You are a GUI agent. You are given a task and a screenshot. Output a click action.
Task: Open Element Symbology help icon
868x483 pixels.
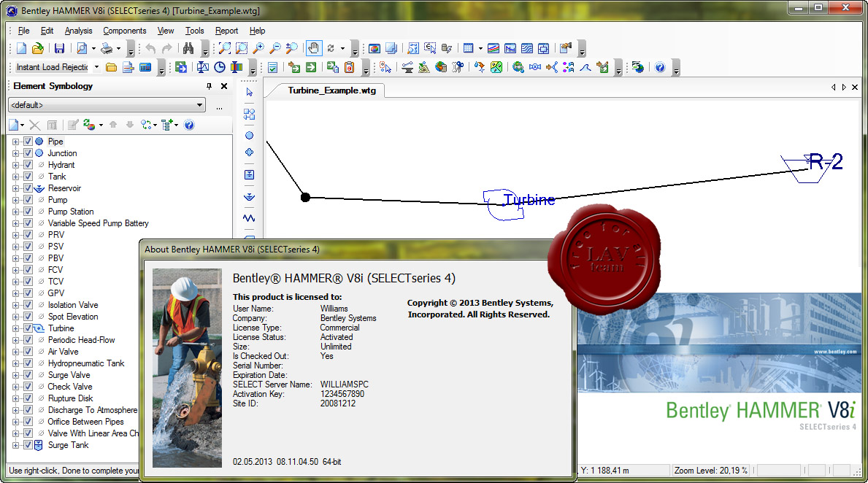click(189, 125)
